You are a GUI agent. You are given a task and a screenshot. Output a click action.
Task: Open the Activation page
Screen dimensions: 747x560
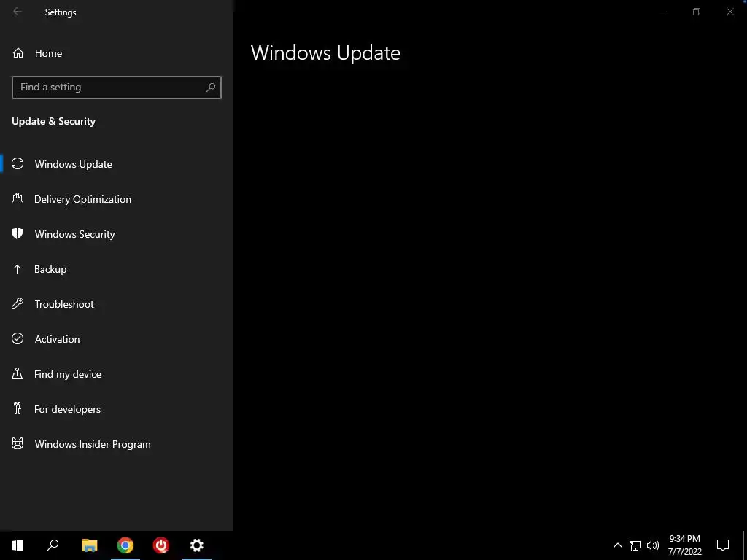click(x=117, y=339)
